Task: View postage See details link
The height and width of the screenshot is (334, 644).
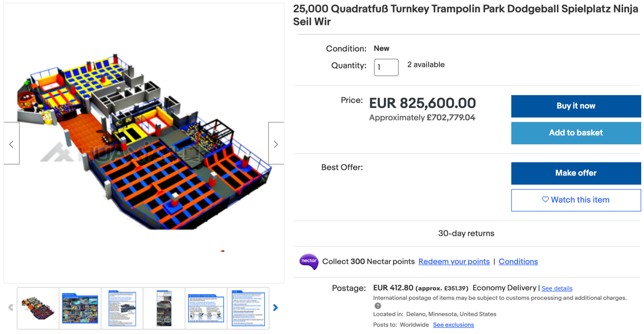Action: point(557,289)
